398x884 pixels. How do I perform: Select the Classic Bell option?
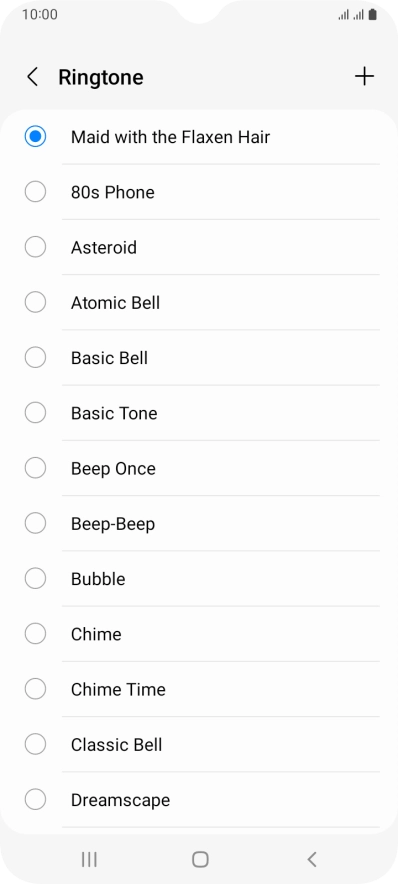click(201, 745)
